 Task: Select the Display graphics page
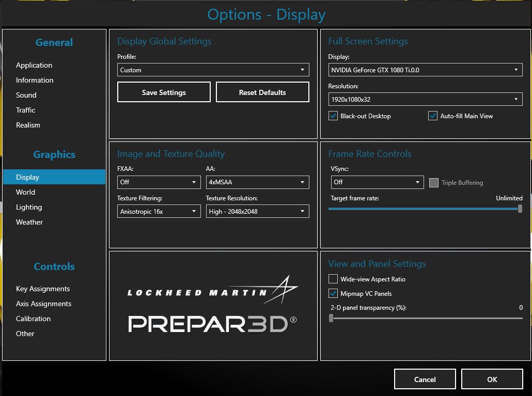point(54,177)
